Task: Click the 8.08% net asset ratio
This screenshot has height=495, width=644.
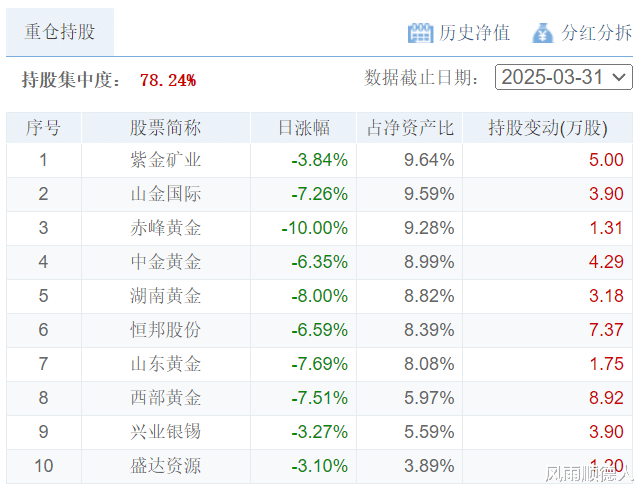Action: [429, 364]
